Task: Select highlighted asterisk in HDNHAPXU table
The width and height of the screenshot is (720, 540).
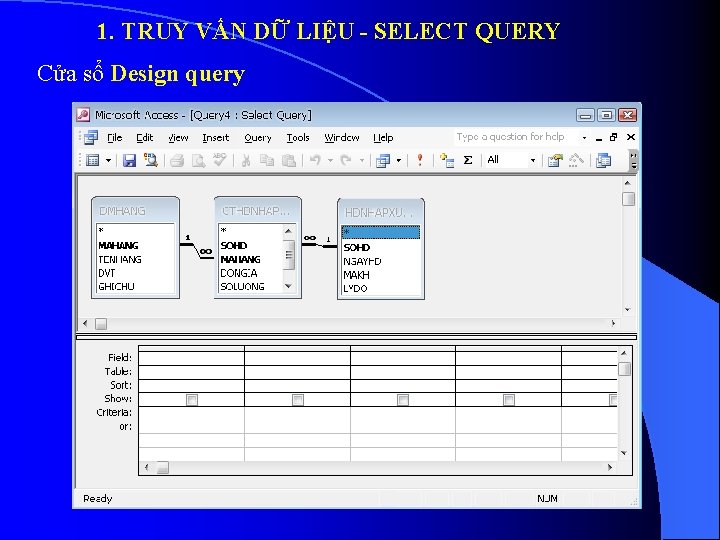Action: 381,232
